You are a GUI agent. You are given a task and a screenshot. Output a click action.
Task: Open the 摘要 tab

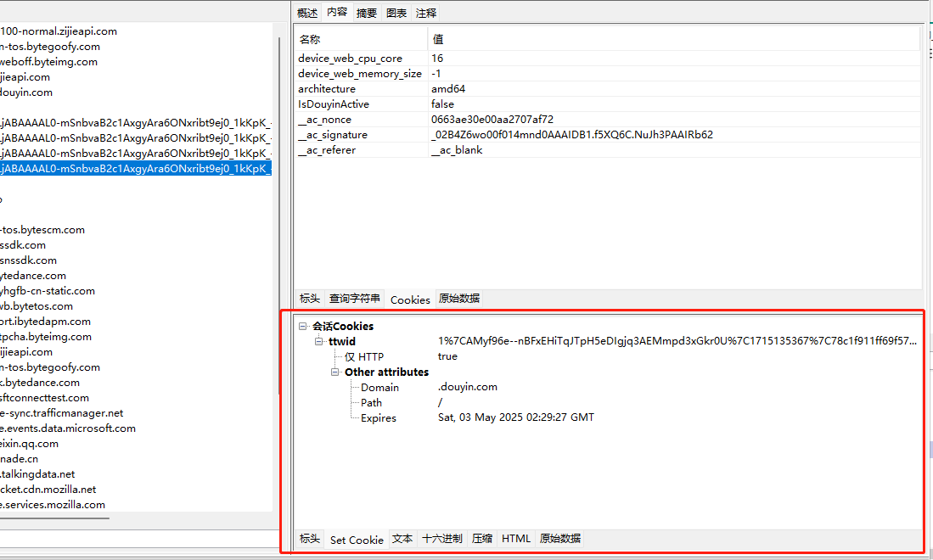[x=367, y=13]
